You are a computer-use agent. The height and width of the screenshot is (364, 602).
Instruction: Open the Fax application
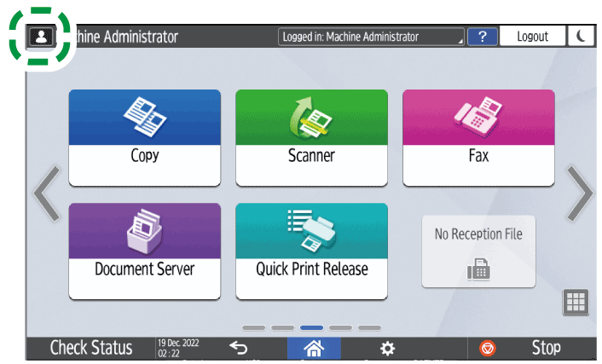(478, 137)
